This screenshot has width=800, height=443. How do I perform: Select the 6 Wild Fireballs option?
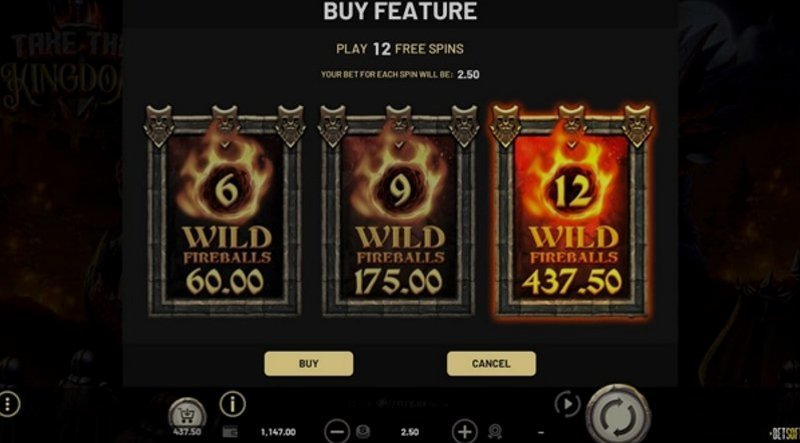224,210
